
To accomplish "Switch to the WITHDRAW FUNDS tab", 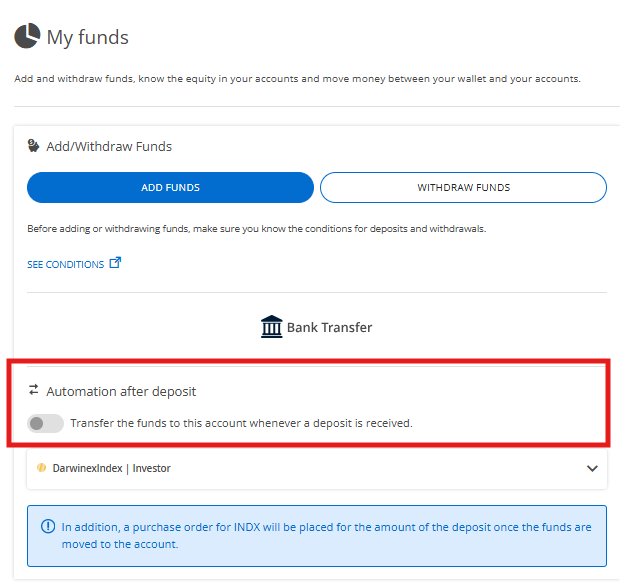I will [x=463, y=187].
